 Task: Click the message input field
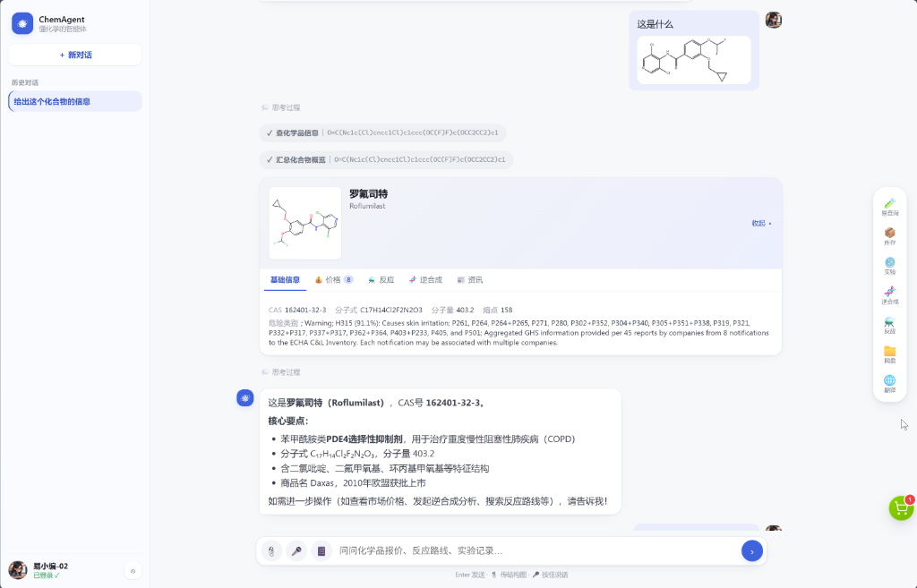point(536,550)
